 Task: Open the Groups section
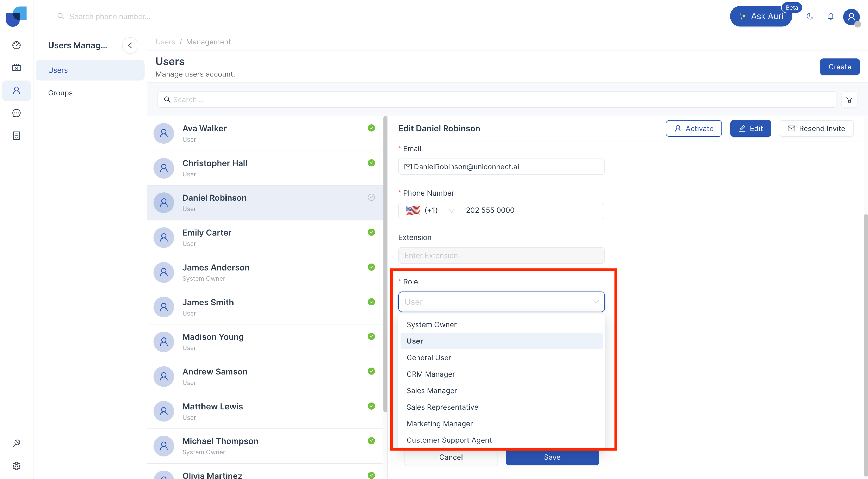tap(60, 93)
